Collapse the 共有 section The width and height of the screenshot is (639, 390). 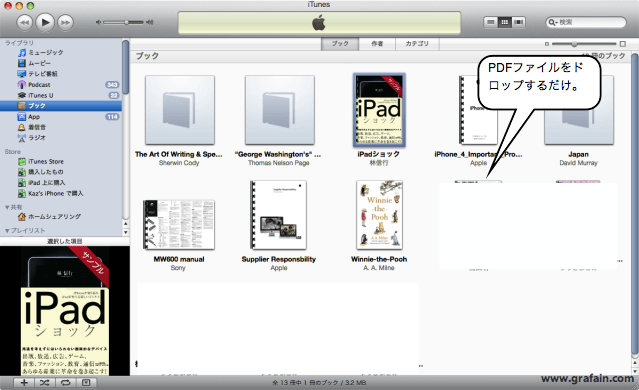pyautogui.click(x=7, y=207)
